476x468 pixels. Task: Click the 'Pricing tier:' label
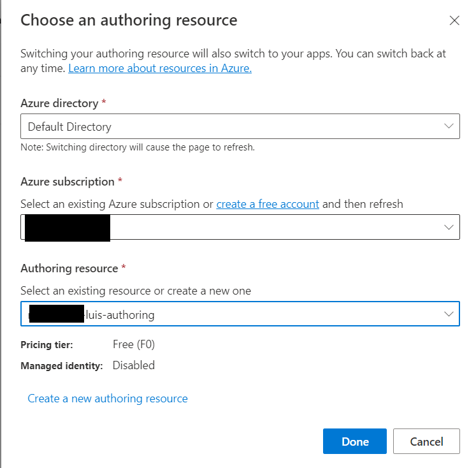[47, 345]
